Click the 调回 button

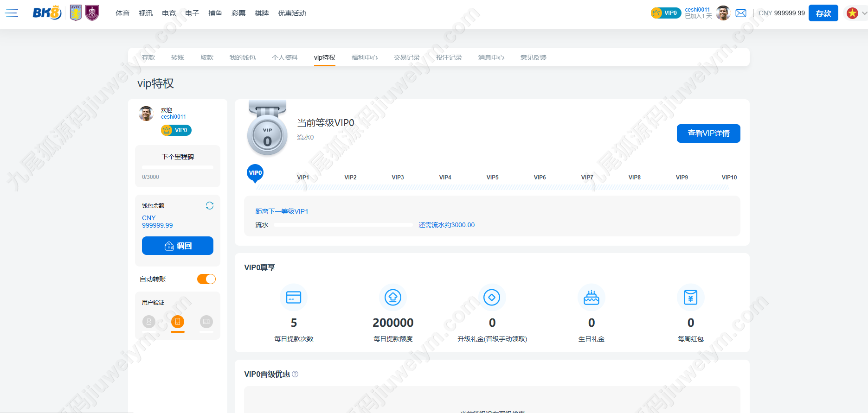pos(178,246)
